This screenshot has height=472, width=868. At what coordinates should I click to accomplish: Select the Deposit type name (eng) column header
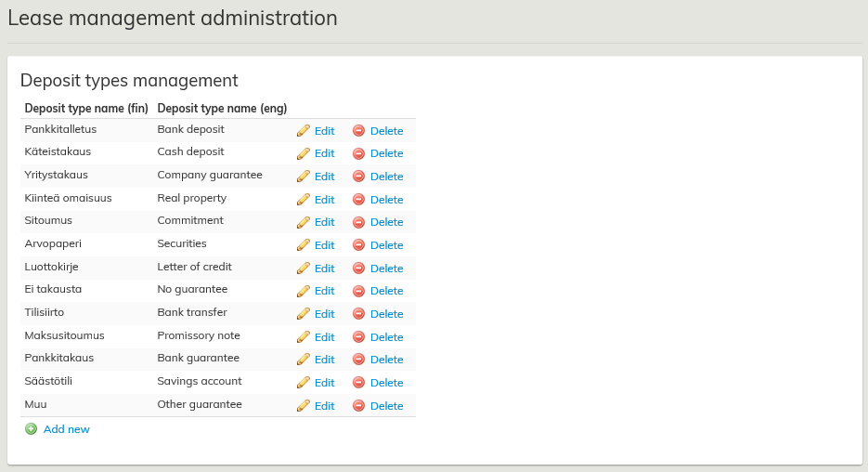[222, 108]
